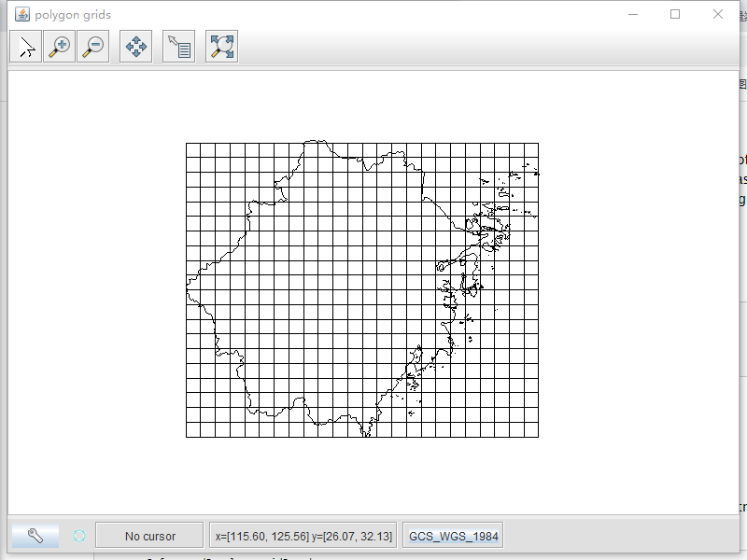The height and width of the screenshot is (560, 747).
Task: Close the polygon grids window
Action: tap(718, 14)
